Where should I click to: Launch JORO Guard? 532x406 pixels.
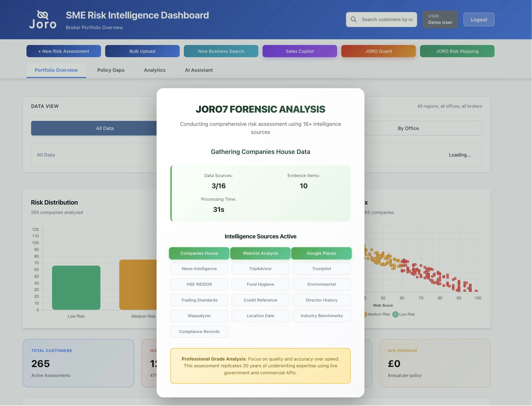click(378, 51)
